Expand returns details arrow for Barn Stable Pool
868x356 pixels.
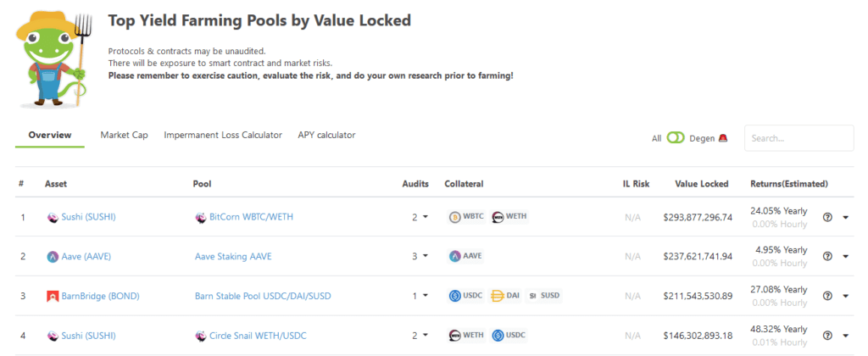point(845,297)
